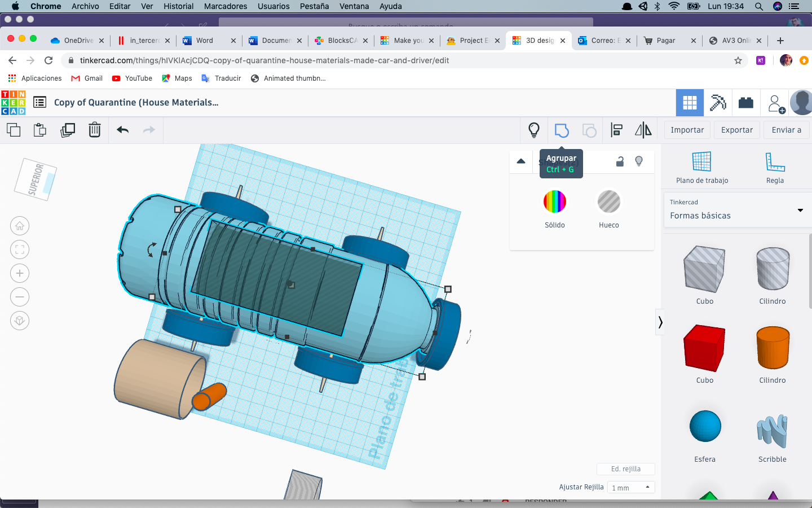Open the user profile avatar
The height and width of the screenshot is (508, 812).
point(801,103)
